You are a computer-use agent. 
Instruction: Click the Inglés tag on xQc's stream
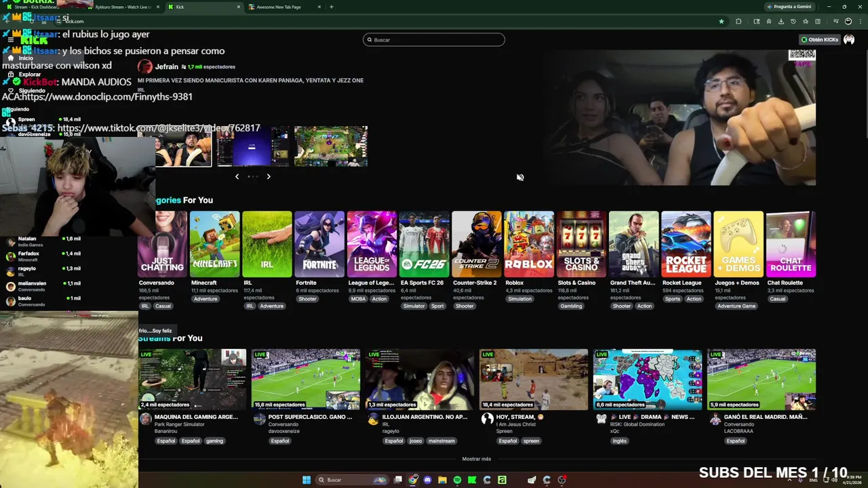pyautogui.click(x=620, y=441)
